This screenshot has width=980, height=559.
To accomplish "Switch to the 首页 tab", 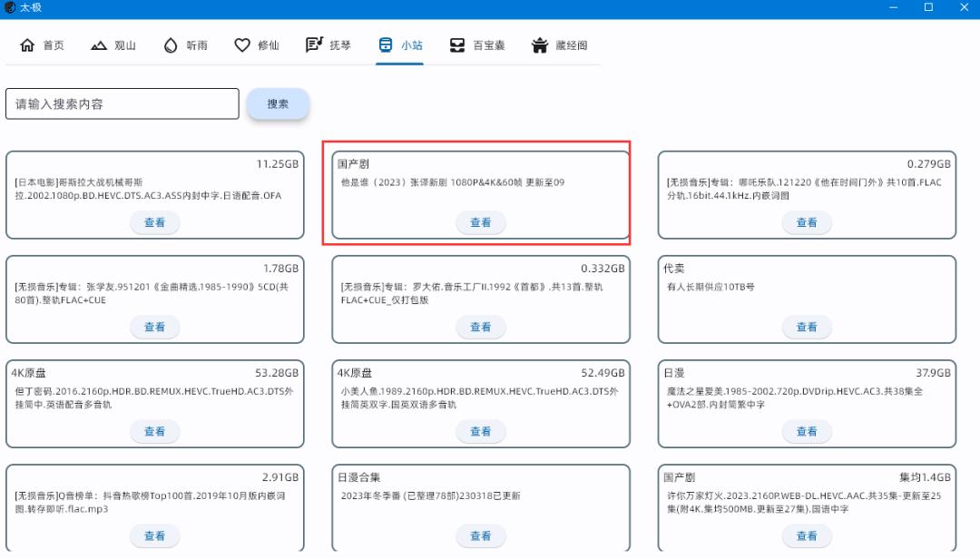I will (x=40, y=44).
